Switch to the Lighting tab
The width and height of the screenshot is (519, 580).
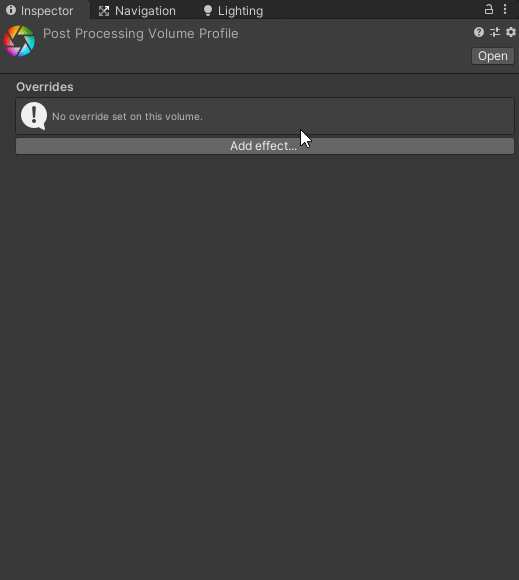pyautogui.click(x=233, y=10)
